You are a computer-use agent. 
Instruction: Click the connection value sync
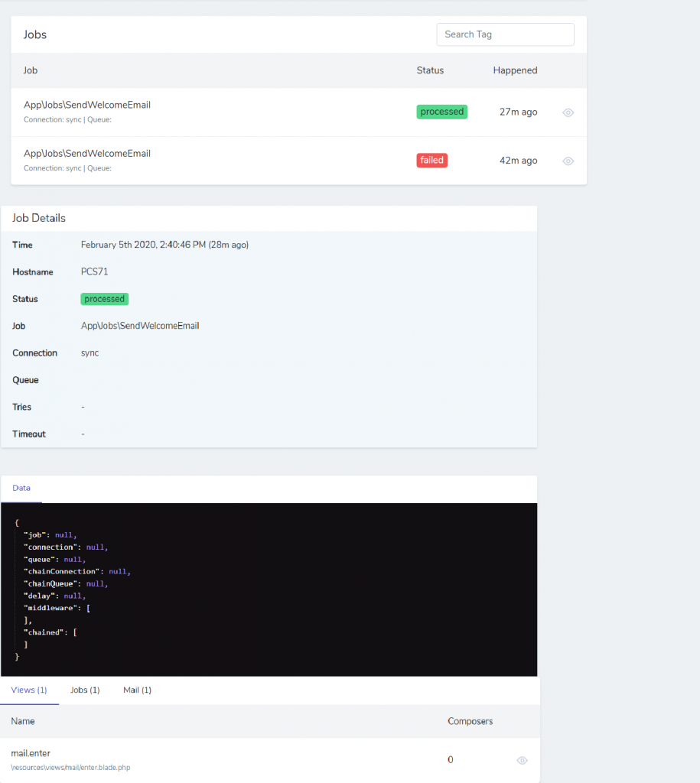coord(90,353)
